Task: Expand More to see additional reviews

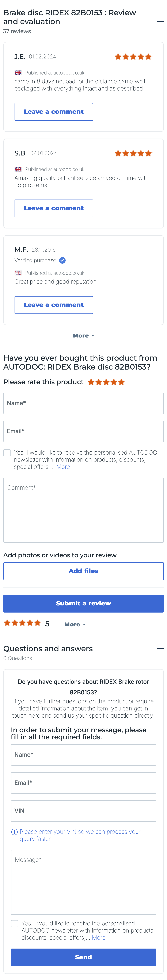Action: [83, 336]
